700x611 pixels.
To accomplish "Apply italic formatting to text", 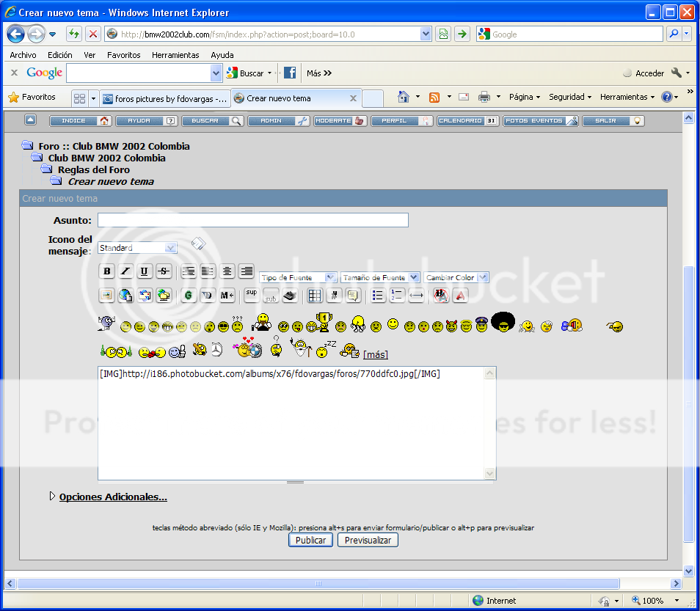I will point(125,271).
